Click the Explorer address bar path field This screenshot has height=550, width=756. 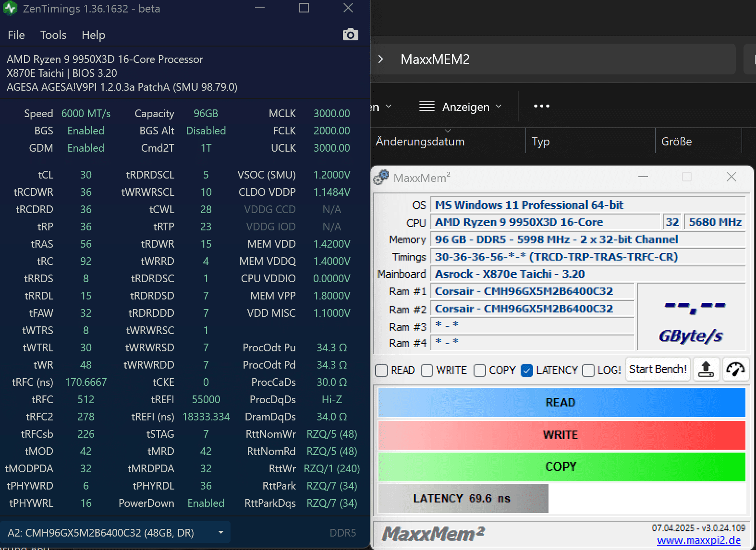553,59
